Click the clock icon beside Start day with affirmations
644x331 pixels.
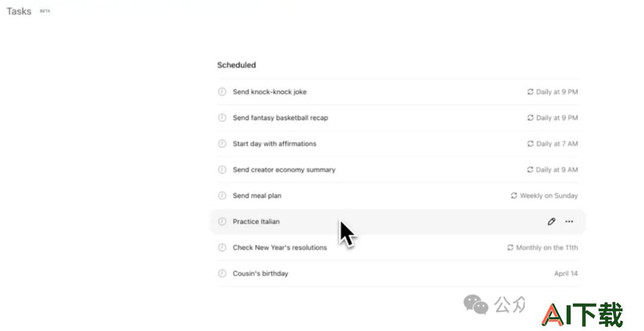(222, 144)
